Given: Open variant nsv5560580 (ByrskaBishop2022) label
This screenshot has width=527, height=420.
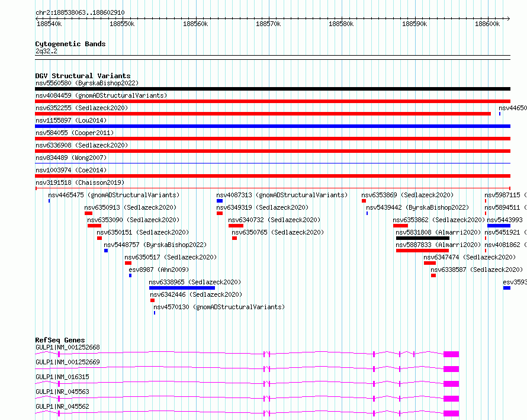Looking at the screenshot, I should pos(87,83).
